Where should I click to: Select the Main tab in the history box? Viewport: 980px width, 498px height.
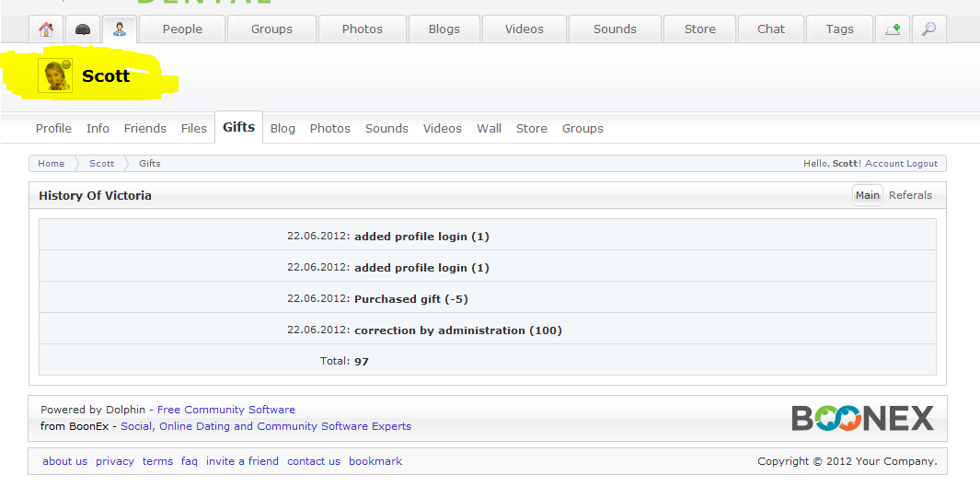(867, 195)
